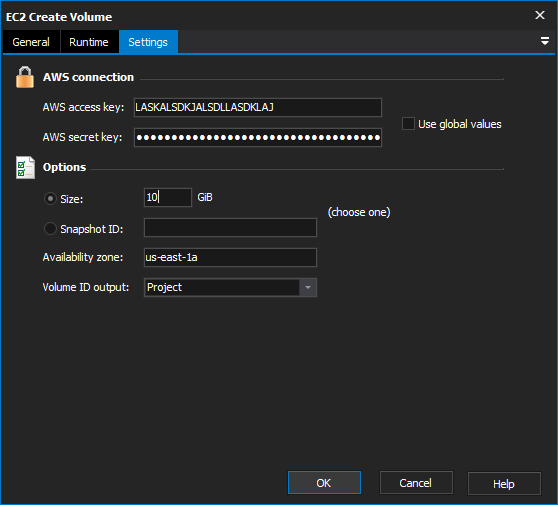Image resolution: width=558 pixels, height=505 pixels.
Task: Click the AWS connection section heading
Action: [88, 77]
